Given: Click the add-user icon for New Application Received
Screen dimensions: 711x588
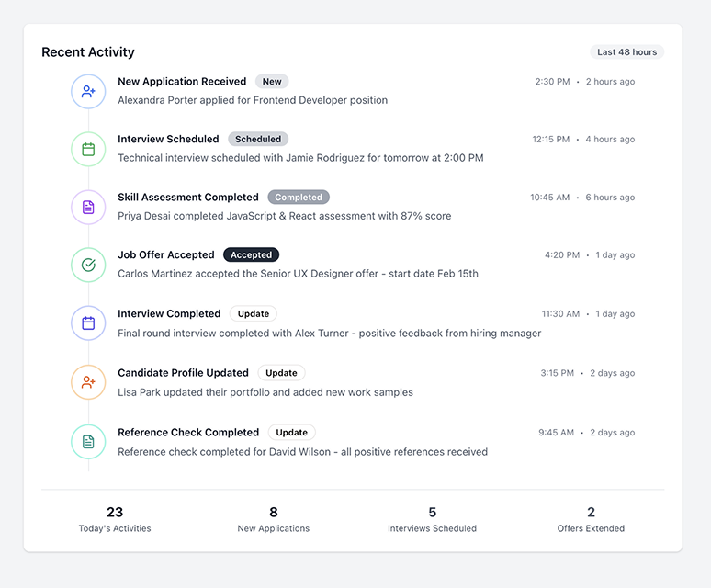Looking at the screenshot, I should pos(88,92).
